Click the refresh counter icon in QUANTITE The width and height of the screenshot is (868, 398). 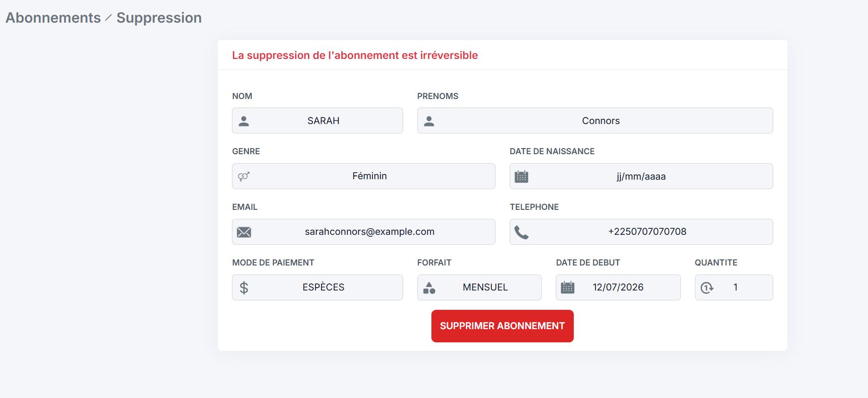[707, 288]
